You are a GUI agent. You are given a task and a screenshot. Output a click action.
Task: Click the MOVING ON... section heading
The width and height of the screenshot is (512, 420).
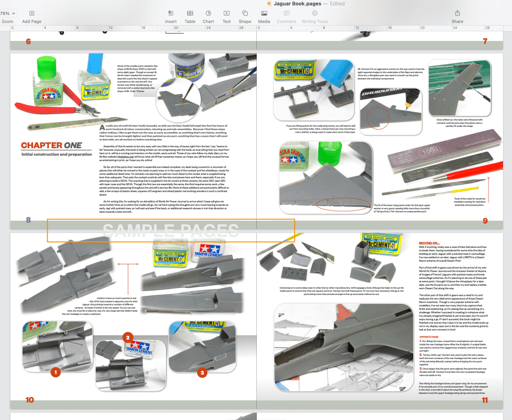pos(429,243)
